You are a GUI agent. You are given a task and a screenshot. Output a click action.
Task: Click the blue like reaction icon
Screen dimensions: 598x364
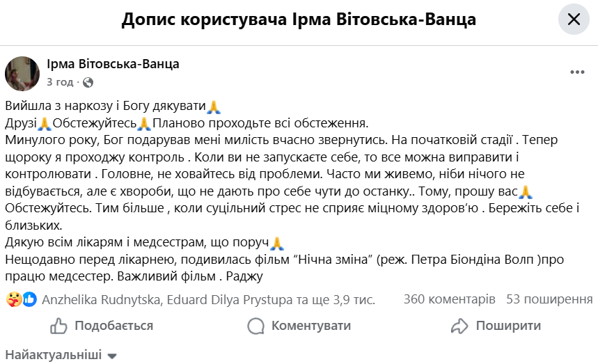(x=29, y=300)
